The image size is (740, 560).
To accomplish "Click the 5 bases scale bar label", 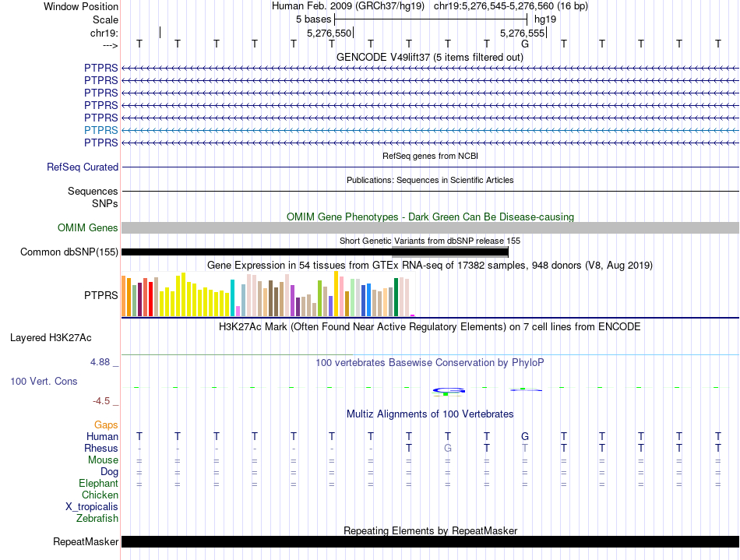I will tap(313, 19).
